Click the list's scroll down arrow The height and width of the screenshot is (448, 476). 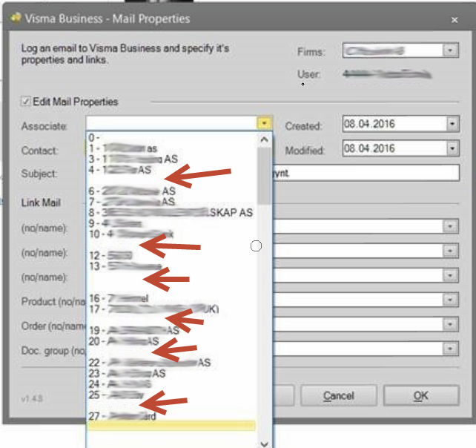(264, 444)
